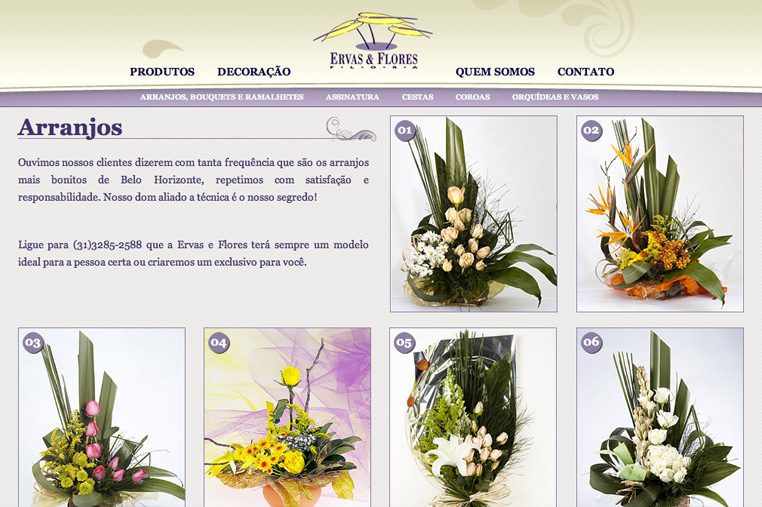Open the Produtos menu
Viewport: 762px width, 507px height.
pyautogui.click(x=162, y=72)
